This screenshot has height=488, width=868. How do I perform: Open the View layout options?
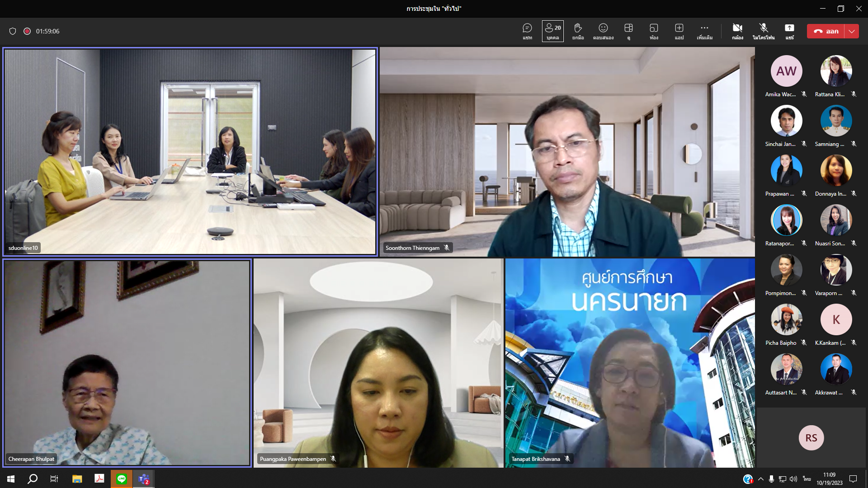coord(628,31)
